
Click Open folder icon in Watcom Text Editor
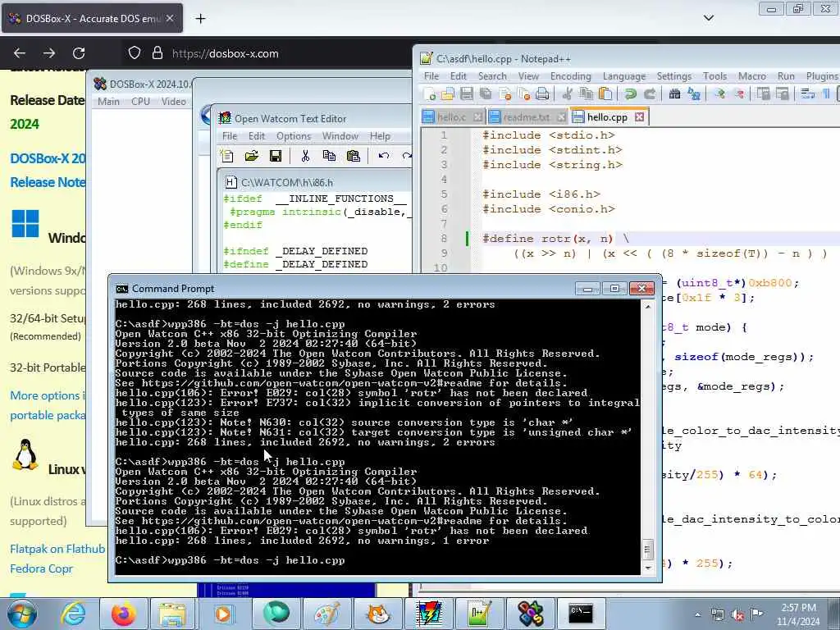[251, 156]
